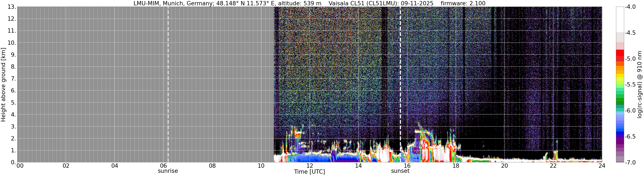Select the 'LMU-MIM, Munich, Germany' title text

173,3
